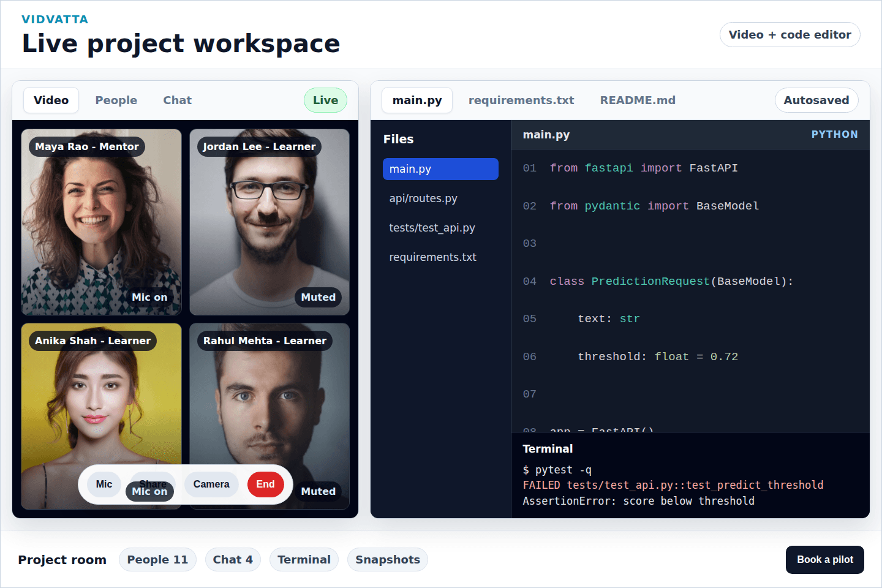Click the Jordan Lee - Learner name label
Image resolution: width=882 pixels, height=588 pixels.
click(259, 146)
